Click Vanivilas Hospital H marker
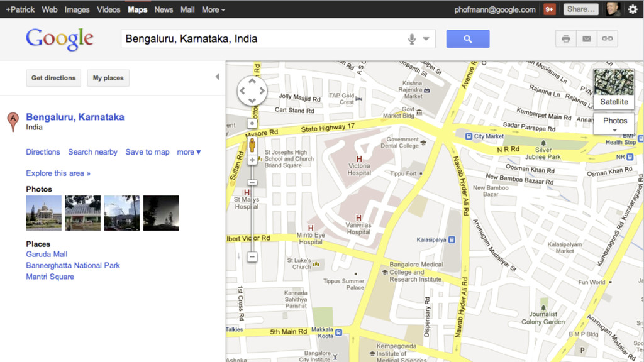This screenshot has height=362, width=644. [359, 218]
